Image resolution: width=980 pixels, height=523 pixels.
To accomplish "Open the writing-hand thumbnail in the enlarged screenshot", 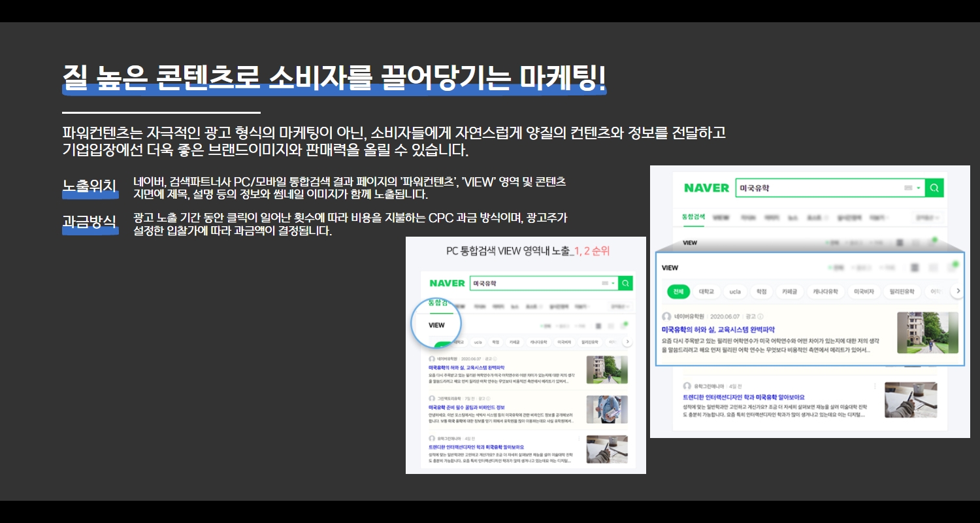I will 911,399.
